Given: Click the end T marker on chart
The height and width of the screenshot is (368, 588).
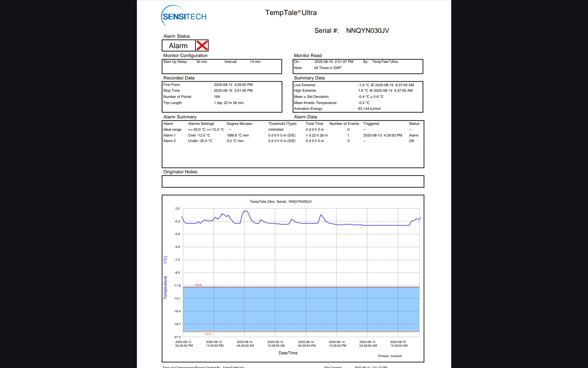Looking at the screenshot, I should click(420, 218).
